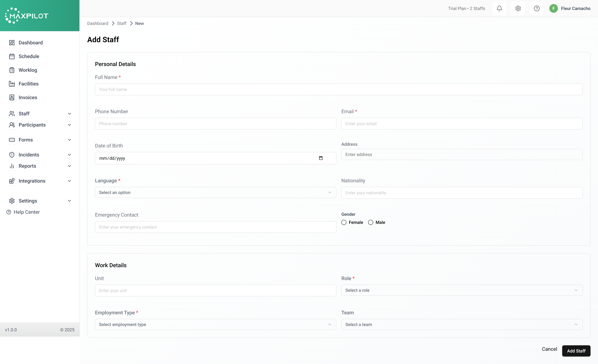
Task: Open the gear settings icon in header
Action: click(518, 9)
